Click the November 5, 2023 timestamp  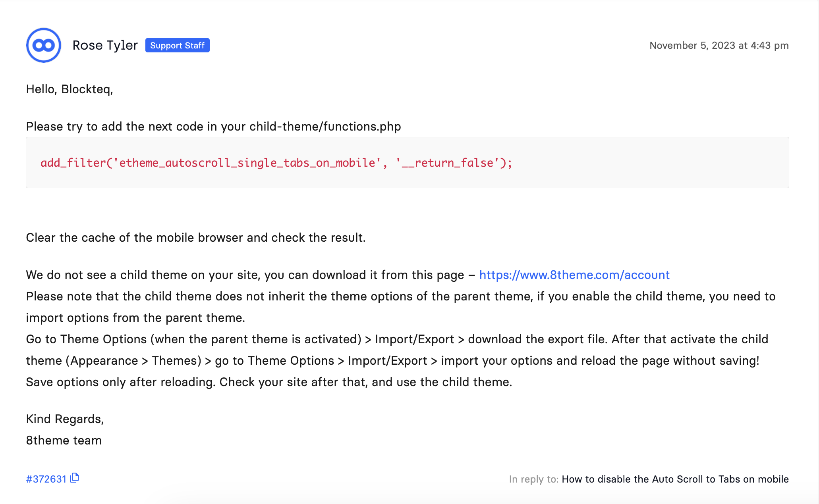pos(719,45)
